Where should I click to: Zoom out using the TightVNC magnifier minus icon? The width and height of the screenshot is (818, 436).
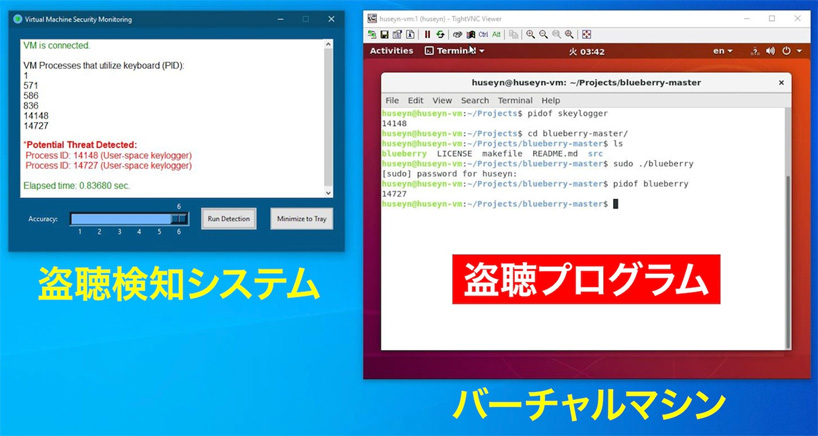[x=544, y=34]
